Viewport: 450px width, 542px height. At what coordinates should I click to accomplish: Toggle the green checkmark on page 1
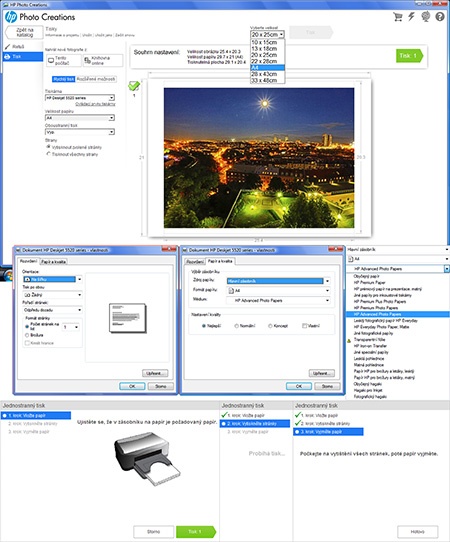(134, 85)
